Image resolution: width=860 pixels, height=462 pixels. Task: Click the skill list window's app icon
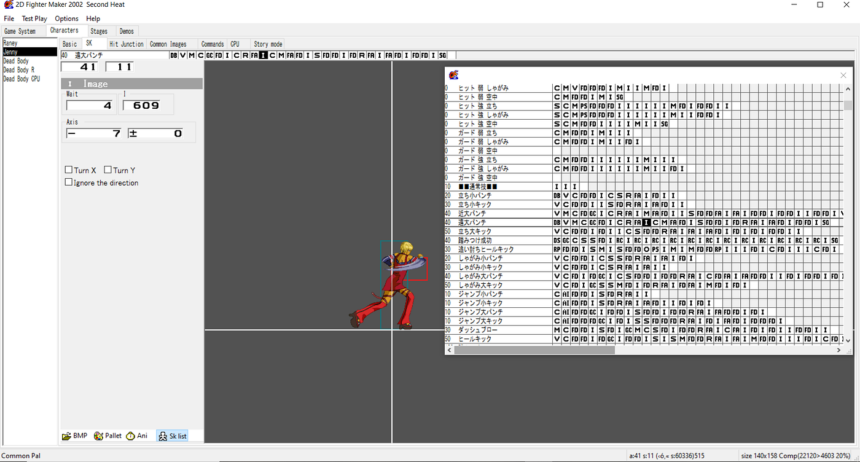click(454, 75)
